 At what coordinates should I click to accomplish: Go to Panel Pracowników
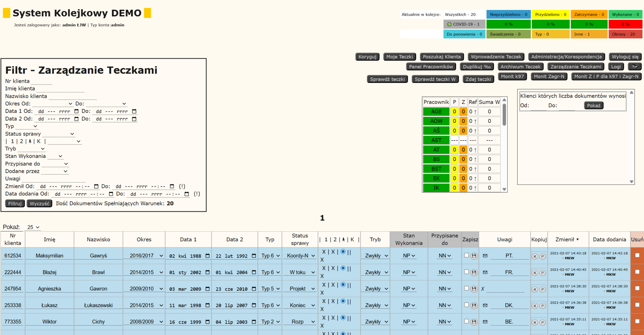(x=431, y=67)
